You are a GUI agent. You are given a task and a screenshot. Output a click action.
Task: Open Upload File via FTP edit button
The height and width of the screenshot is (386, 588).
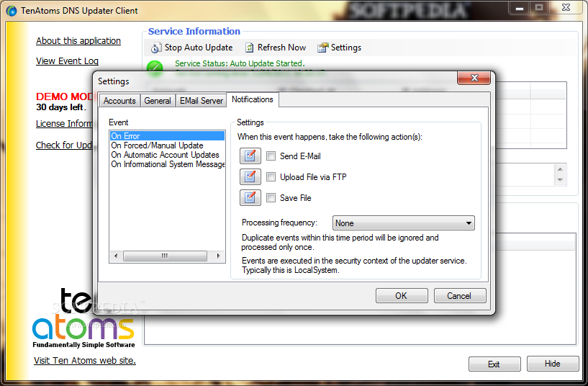250,176
